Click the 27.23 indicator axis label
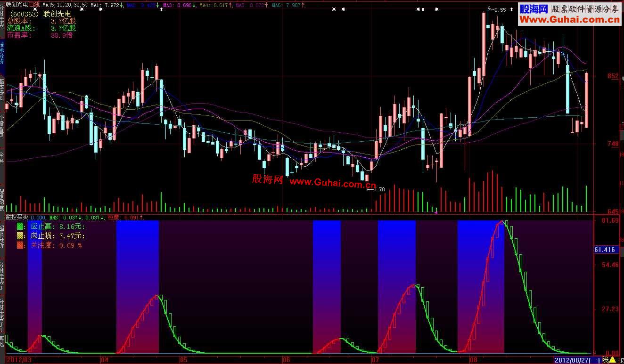624x364 pixels. tap(611, 309)
